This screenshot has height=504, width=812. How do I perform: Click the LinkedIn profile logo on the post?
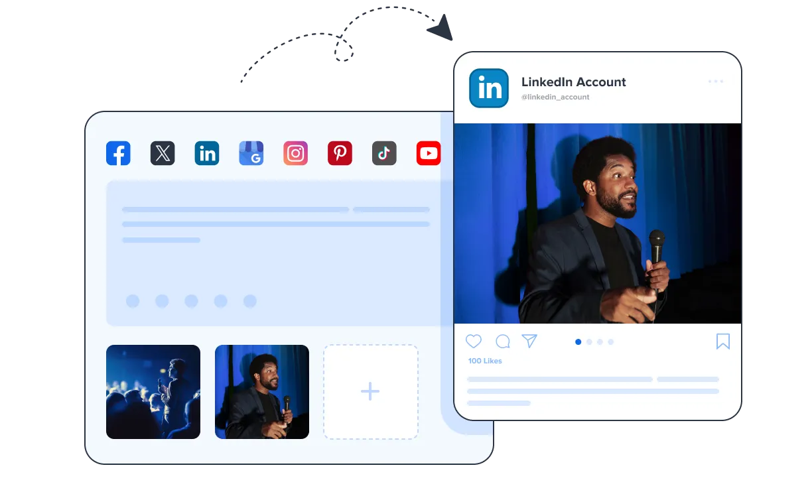click(x=489, y=88)
